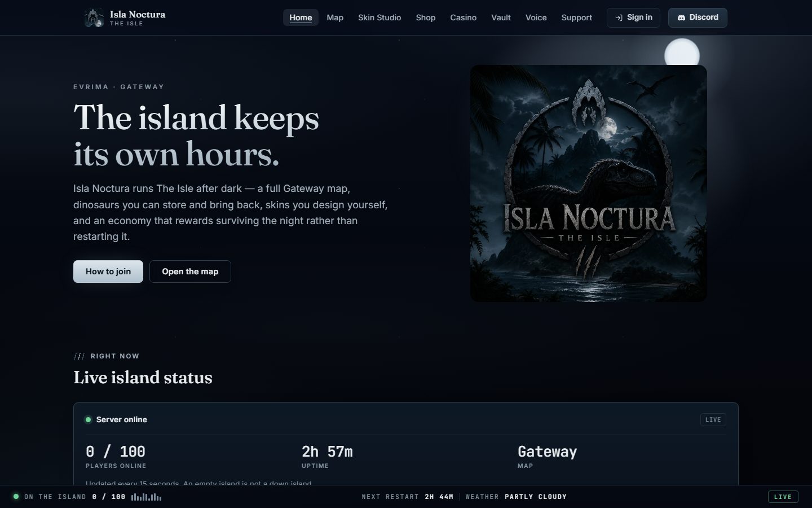This screenshot has width=812, height=508.
Task: Click the Discord button
Action: tap(698, 17)
